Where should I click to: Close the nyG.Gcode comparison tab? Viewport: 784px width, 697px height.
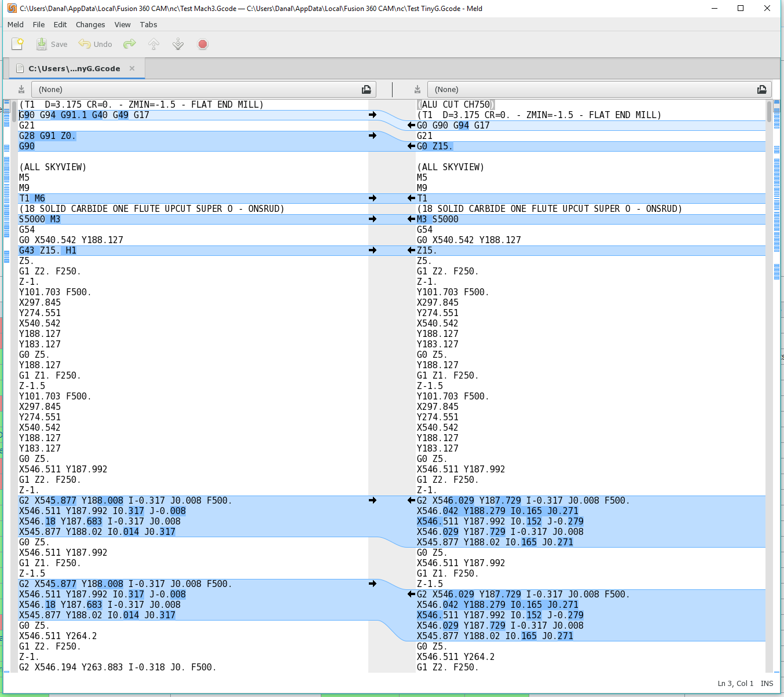(132, 68)
